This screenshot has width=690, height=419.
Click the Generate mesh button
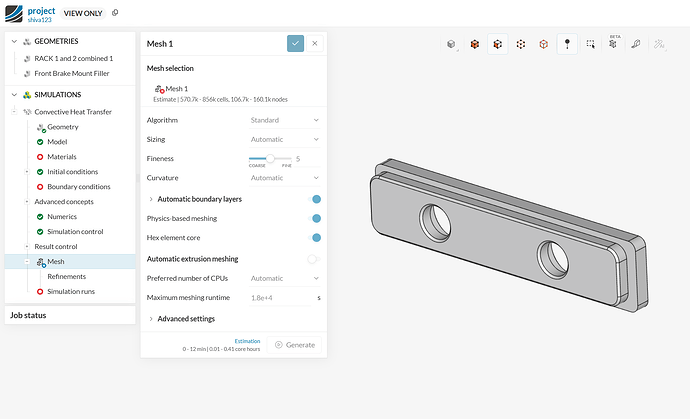tap(294, 345)
